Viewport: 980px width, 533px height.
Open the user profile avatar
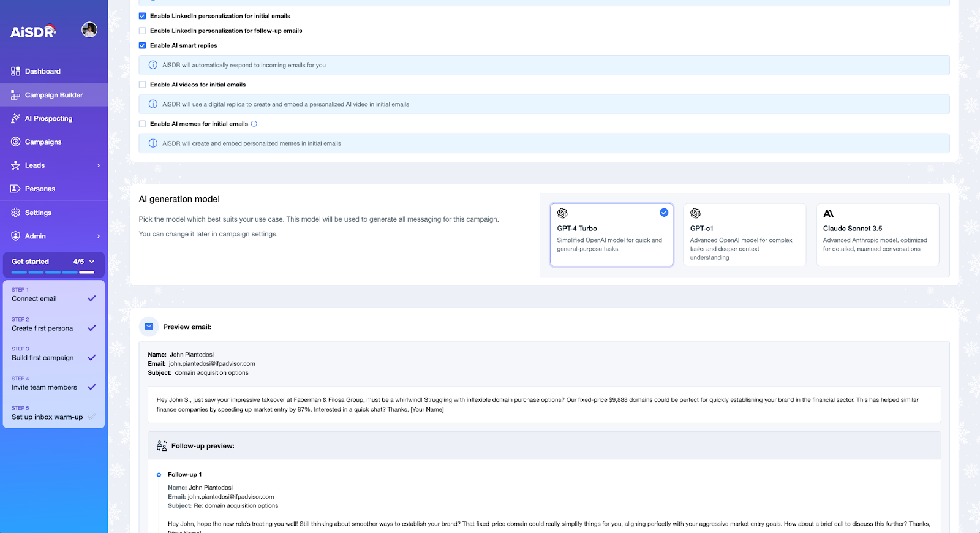[x=89, y=29]
